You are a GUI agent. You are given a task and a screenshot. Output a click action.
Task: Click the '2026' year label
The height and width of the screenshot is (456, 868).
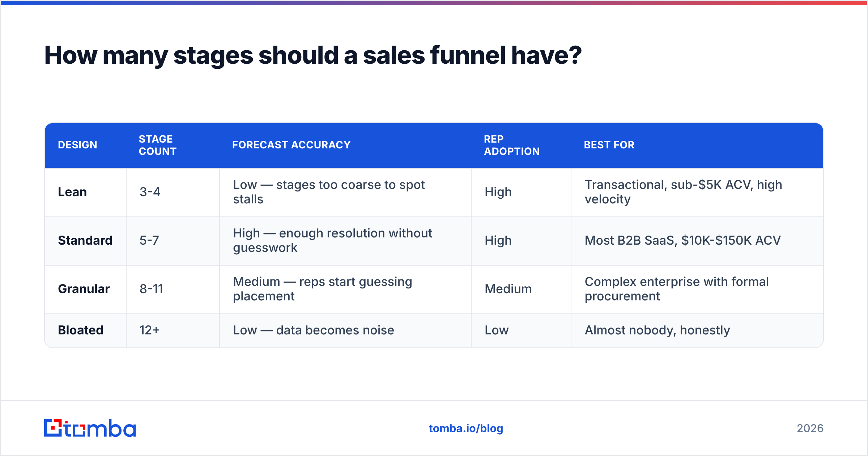[810, 428]
